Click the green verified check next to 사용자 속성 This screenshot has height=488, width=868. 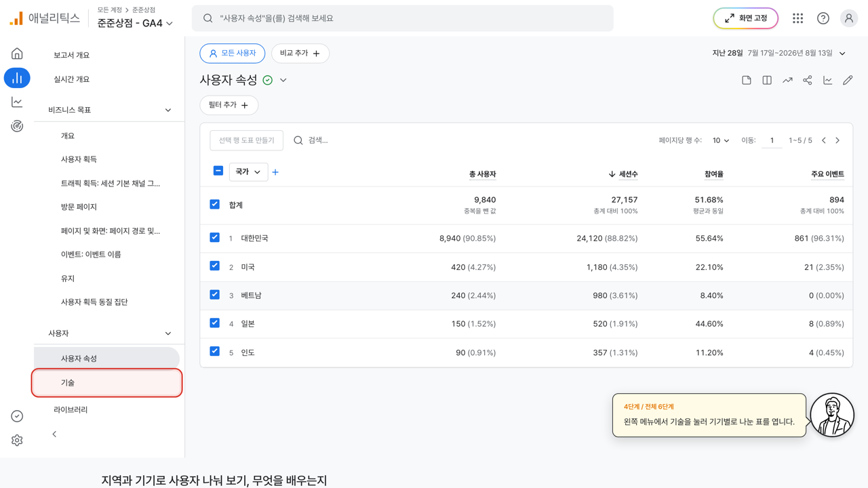[x=268, y=80]
